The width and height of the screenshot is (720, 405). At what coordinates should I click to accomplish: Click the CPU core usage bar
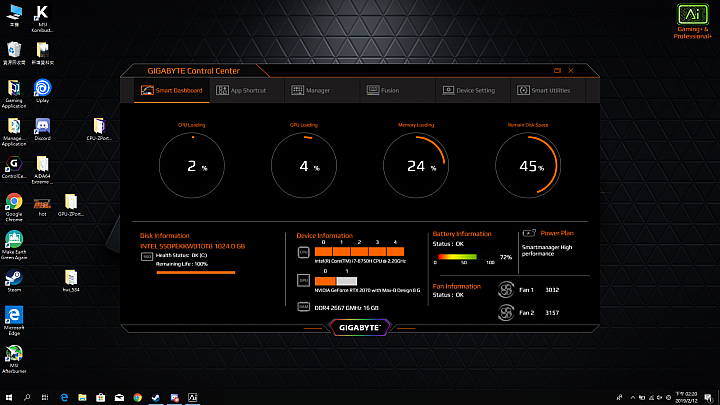(x=360, y=251)
